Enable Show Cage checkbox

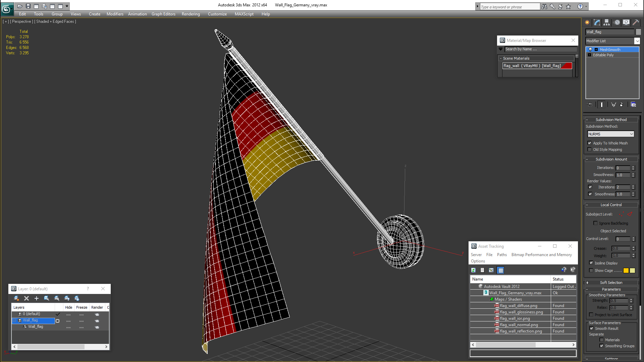click(591, 270)
